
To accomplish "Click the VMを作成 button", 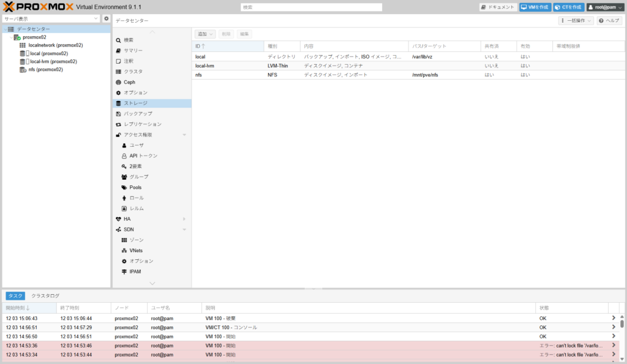I will coord(535,7).
